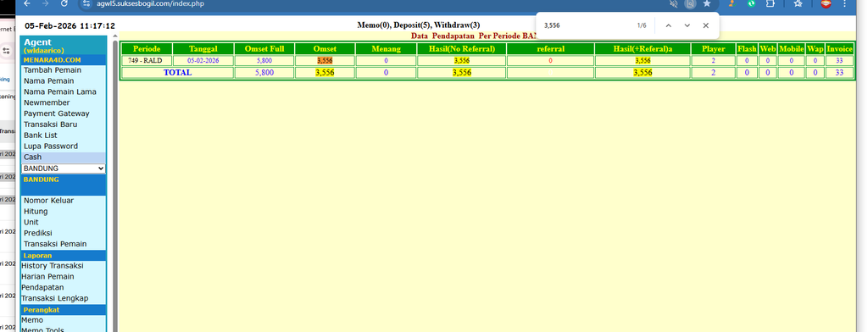This screenshot has width=868, height=332.
Task: Click Invoice value 33 in RALD row
Action: pyautogui.click(x=839, y=60)
